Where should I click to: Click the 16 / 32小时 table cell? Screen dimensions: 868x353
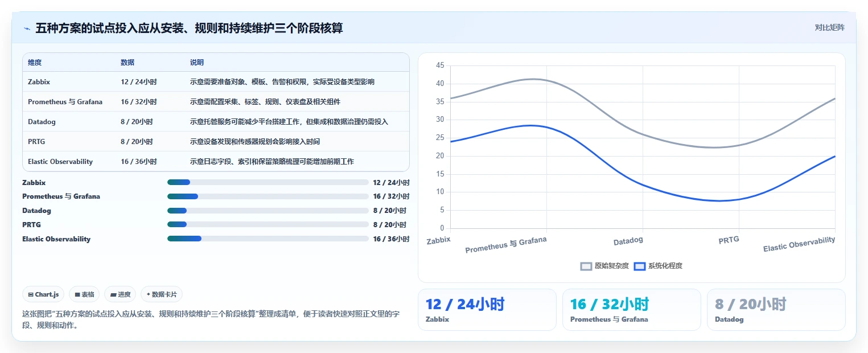click(139, 102)
